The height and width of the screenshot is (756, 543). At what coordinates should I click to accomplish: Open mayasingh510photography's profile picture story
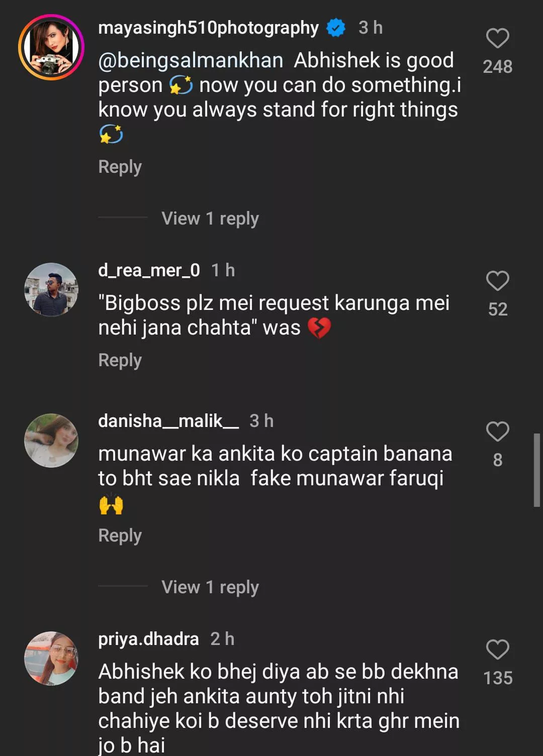(51, 47)
